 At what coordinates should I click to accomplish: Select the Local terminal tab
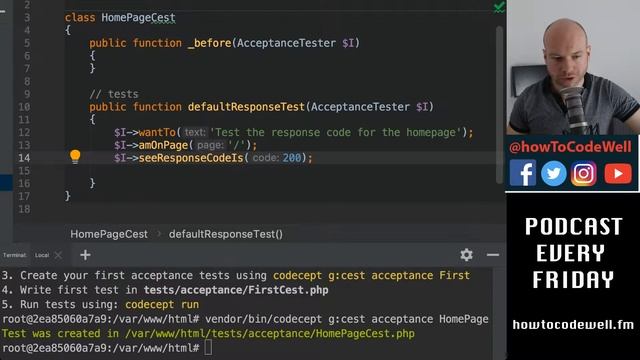pyautogui.click(x=42, y=255)
